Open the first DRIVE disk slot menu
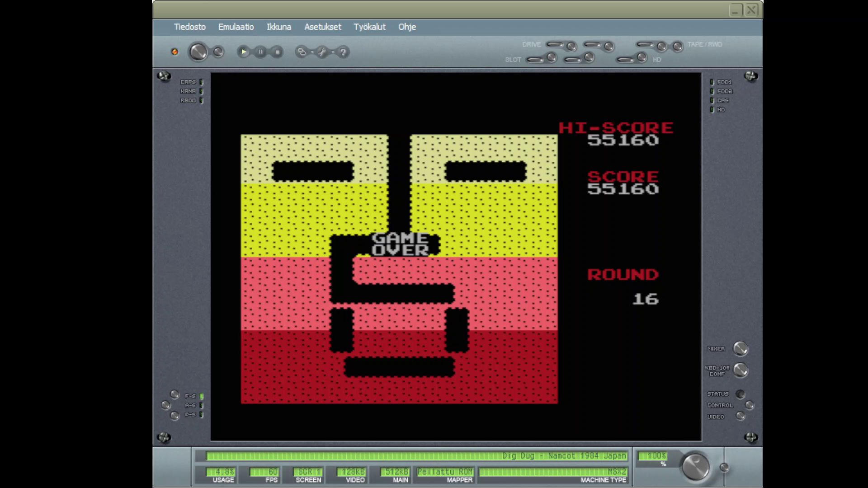 555,44
